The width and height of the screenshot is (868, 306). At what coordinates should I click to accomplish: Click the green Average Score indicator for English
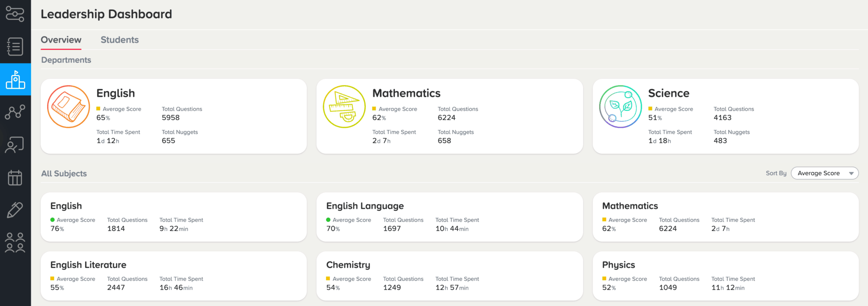[53, 220]
